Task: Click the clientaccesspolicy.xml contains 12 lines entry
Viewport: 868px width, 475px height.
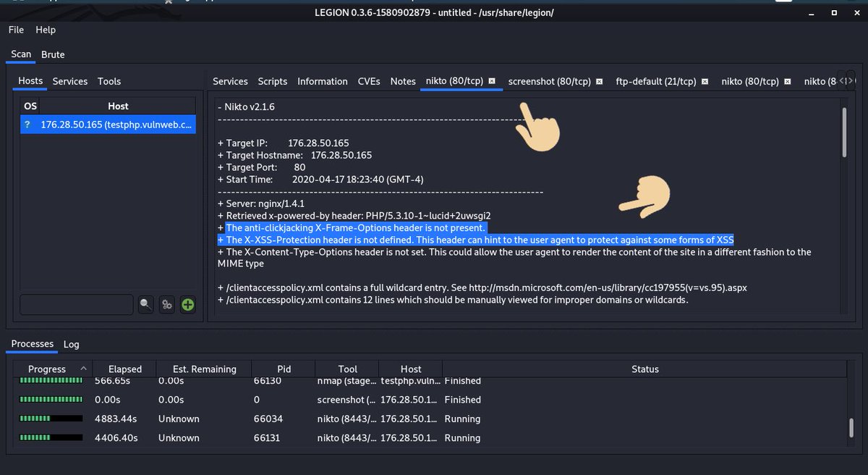Action: coord(453,300)
